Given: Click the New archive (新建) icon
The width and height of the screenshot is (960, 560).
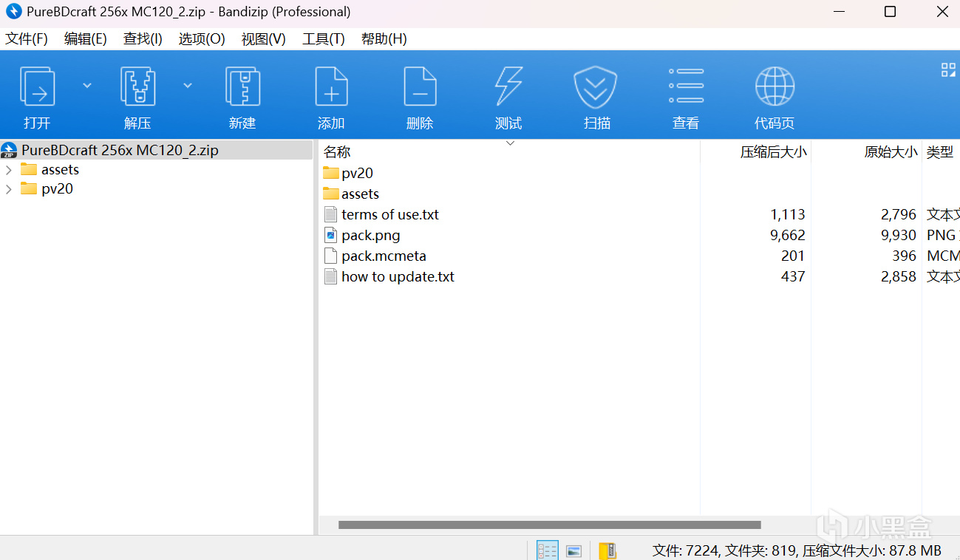Looking at the screenshot, I should coord(242,86).
